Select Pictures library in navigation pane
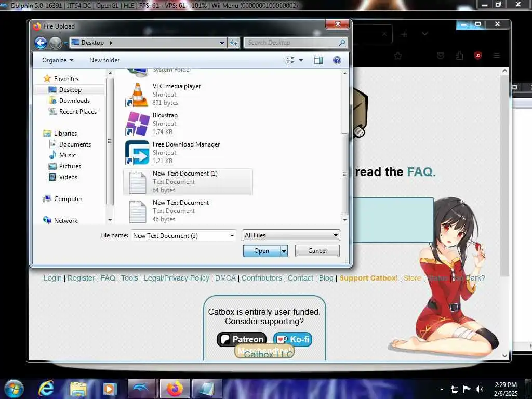The width and height of the screenshot is (532, 399). (70, 166)
